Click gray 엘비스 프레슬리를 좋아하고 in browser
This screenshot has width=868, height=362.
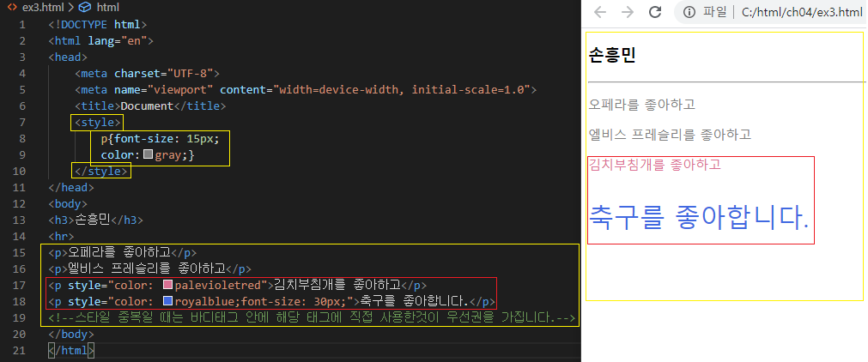tap(670, 134)
